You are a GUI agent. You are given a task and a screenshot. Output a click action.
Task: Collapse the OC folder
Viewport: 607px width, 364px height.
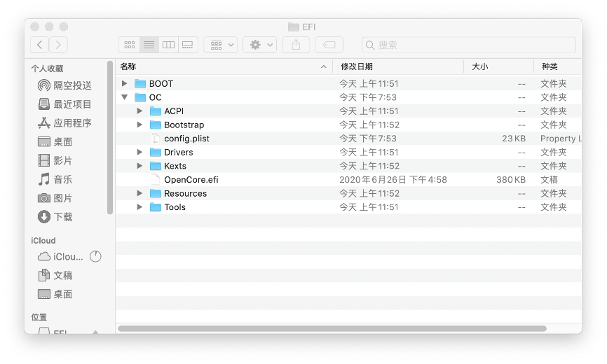tap(124, 97)
